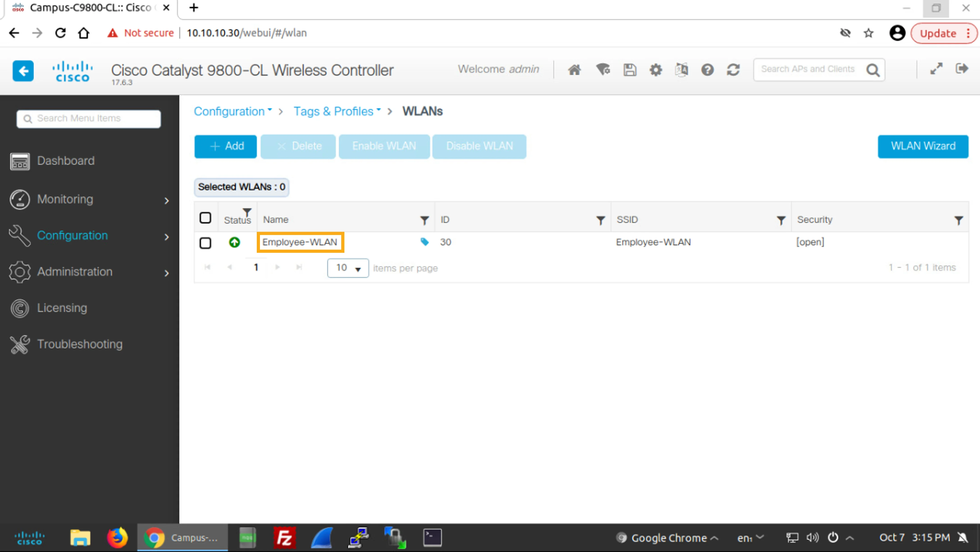The width and height of the screenshot is (980, 552).
Task: Open FileZilla from the taskbar
Action: tap(284, 538)
